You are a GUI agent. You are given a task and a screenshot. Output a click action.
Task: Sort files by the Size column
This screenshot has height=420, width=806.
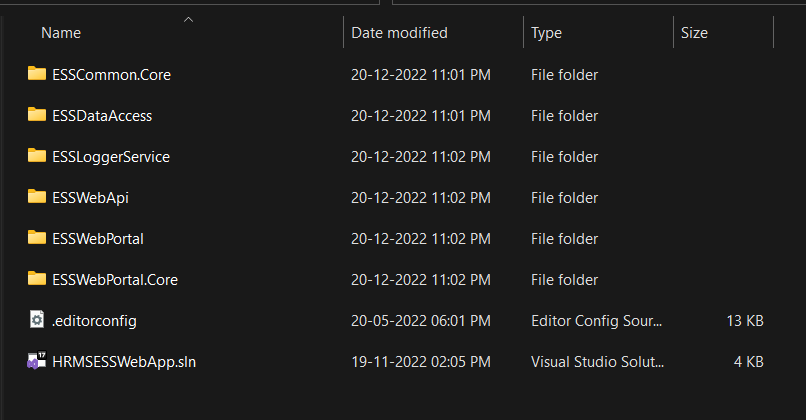pos(694,33)
